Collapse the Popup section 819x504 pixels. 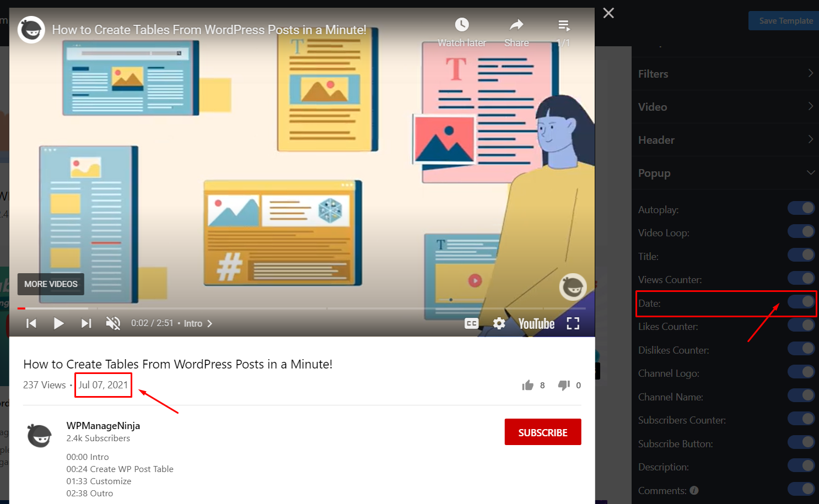(725, 173)
